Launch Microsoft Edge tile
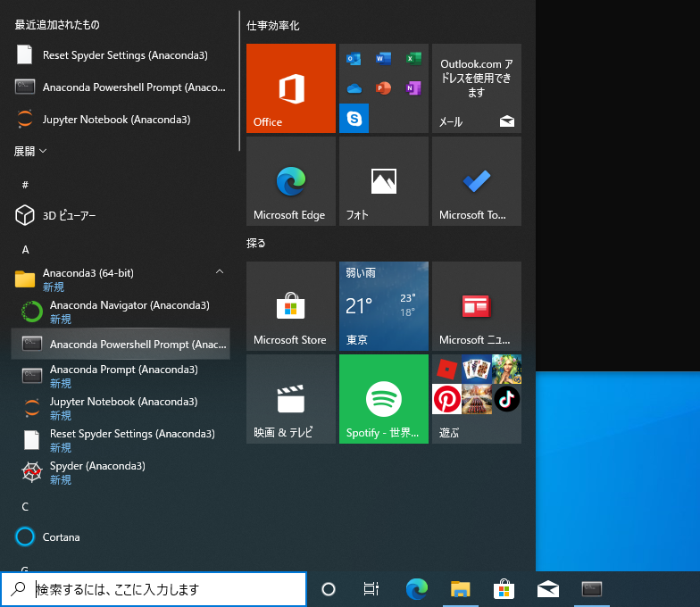This screenshot has height=607, width=700. tap(290, 181)
